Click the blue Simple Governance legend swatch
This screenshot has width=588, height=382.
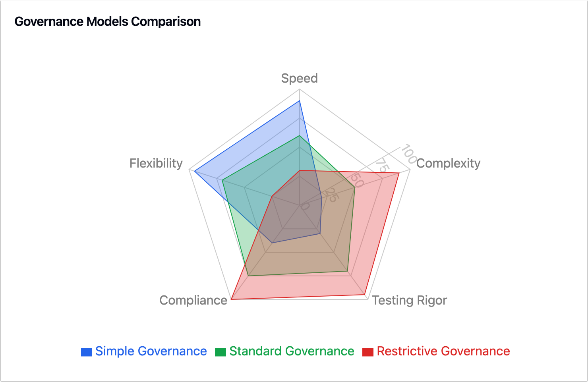[86, 352]
